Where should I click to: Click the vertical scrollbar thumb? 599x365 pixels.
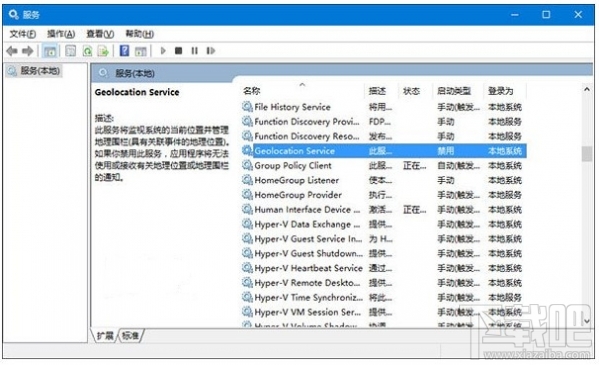point(587,154)
